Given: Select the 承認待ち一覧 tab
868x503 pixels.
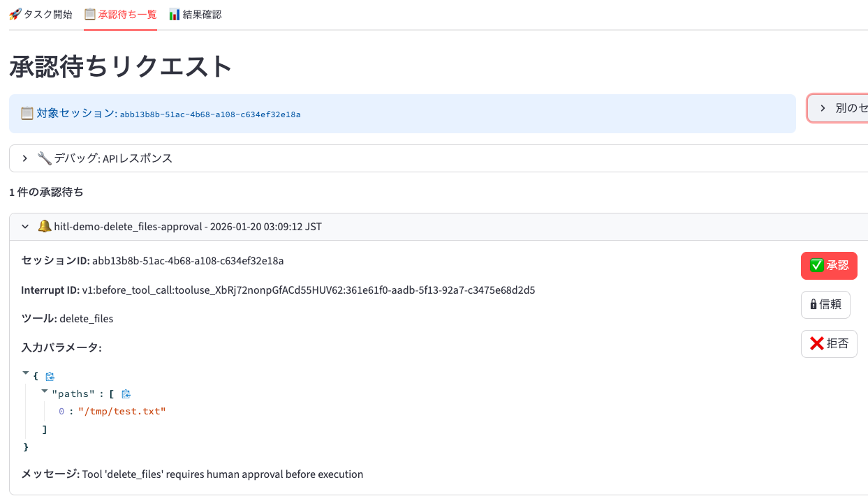Looking at the screenshot, I should [x=120, y=14].
